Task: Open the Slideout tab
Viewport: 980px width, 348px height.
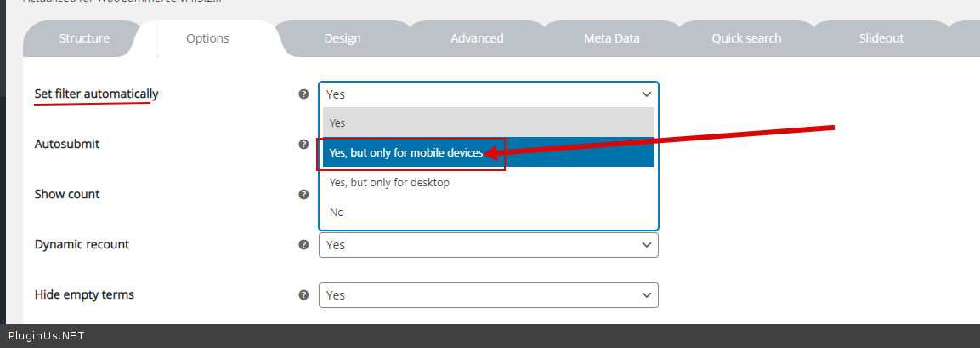Action: [881, 38]
